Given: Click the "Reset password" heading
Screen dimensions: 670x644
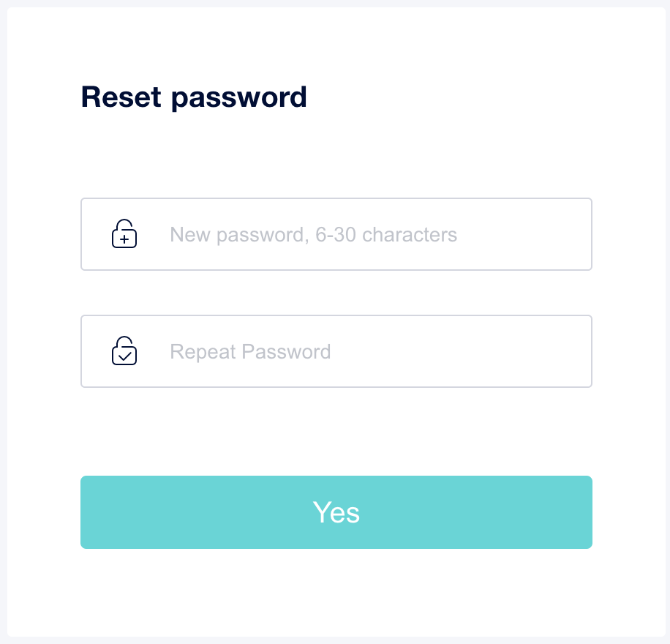Looking at the screenshot, I should (194, 97).
